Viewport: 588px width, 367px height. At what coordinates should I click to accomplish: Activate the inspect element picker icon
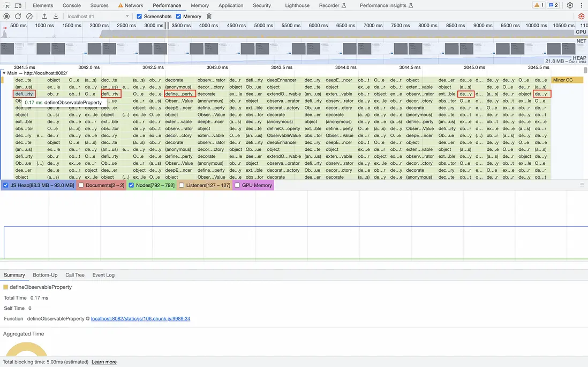coord(7,5)
